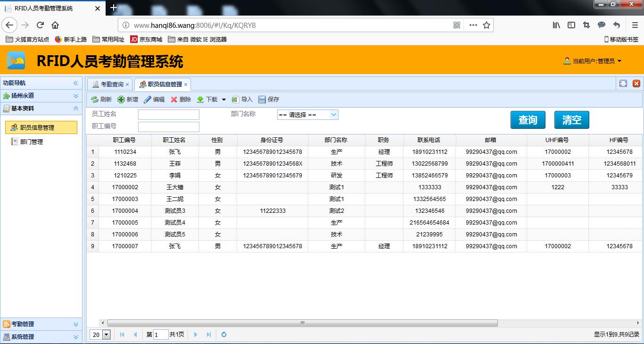
Task: Open the 下载 download dropdown arrow
Action: (224, 100)
